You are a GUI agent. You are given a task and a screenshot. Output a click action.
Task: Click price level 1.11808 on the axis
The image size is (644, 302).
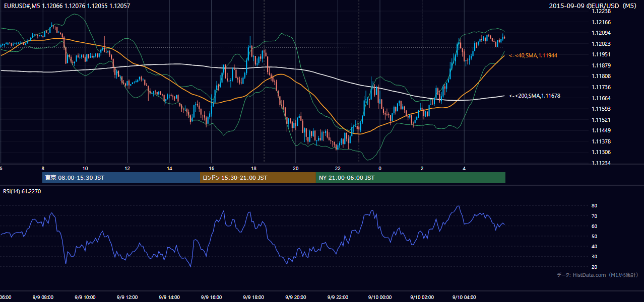[601, 76]
